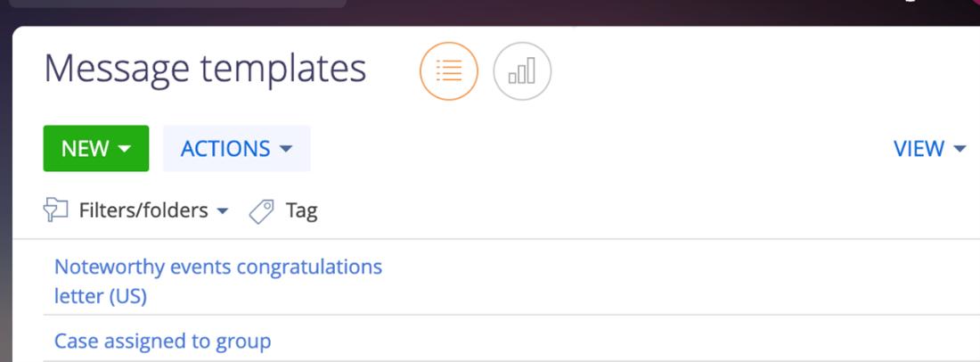Select the Case assigned to group row's blank area

click(x=624, y=341)
